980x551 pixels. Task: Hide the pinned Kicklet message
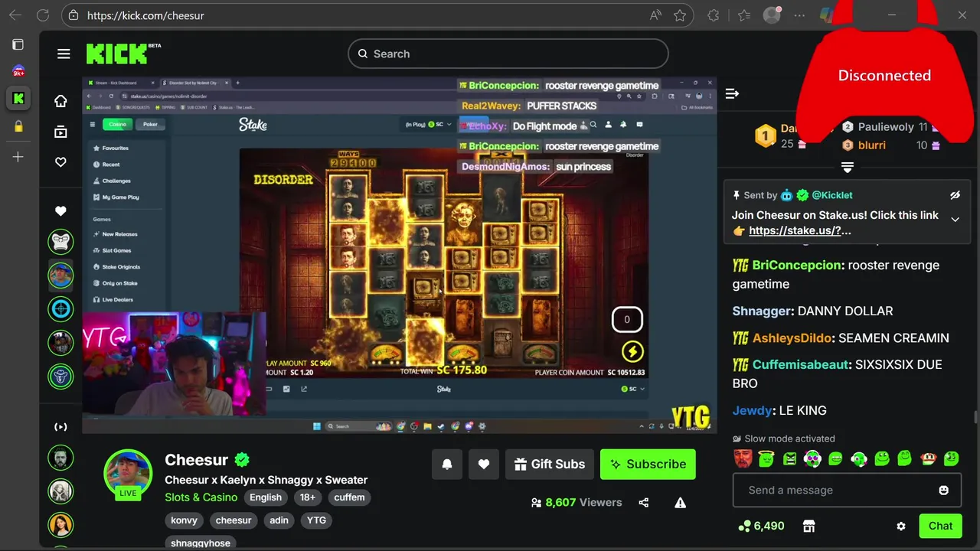tap(955, 195)
